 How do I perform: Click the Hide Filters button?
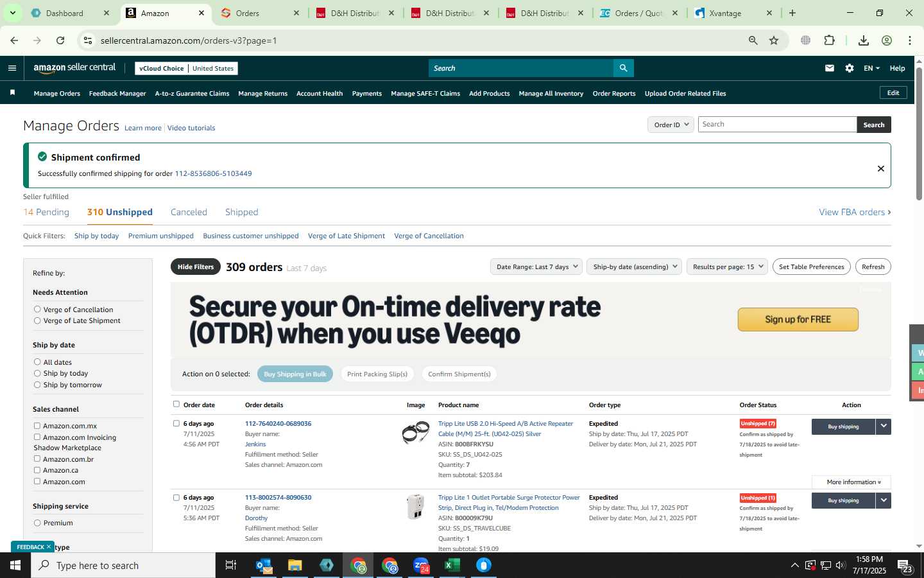(196, 267)
